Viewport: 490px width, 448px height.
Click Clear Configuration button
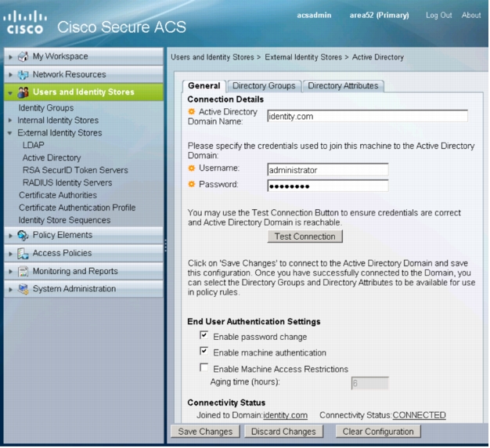pyautogui.click(x=378, y=432)
